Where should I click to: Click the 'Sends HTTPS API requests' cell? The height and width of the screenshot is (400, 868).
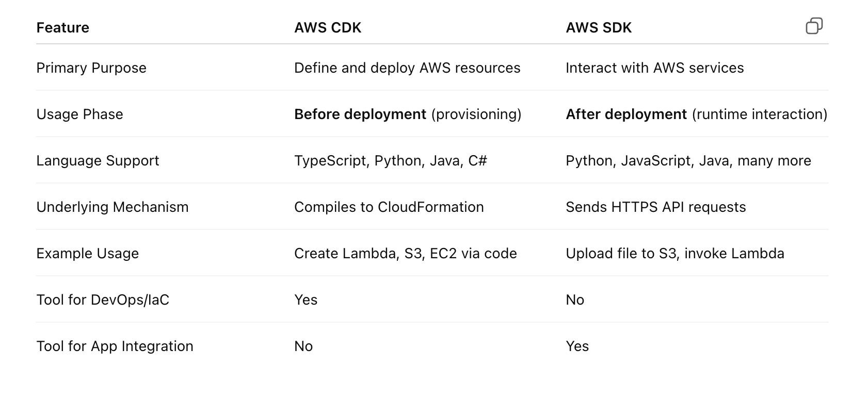click(x=655, y=207)
